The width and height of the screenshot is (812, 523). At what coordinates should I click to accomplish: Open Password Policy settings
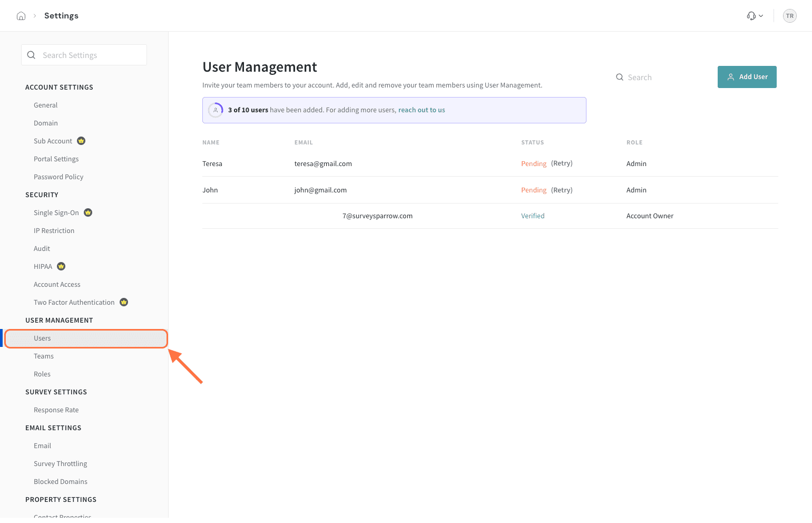pyautogui.click(x=58, y=177)
